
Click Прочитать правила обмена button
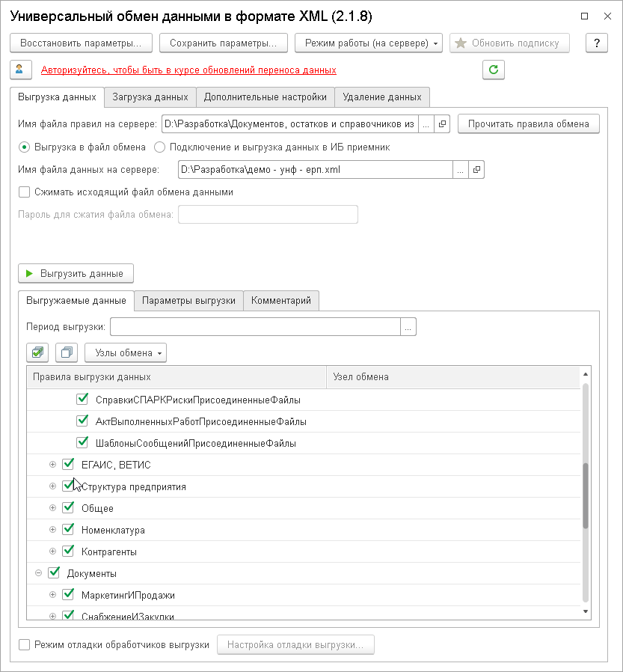tap(528, 124)
